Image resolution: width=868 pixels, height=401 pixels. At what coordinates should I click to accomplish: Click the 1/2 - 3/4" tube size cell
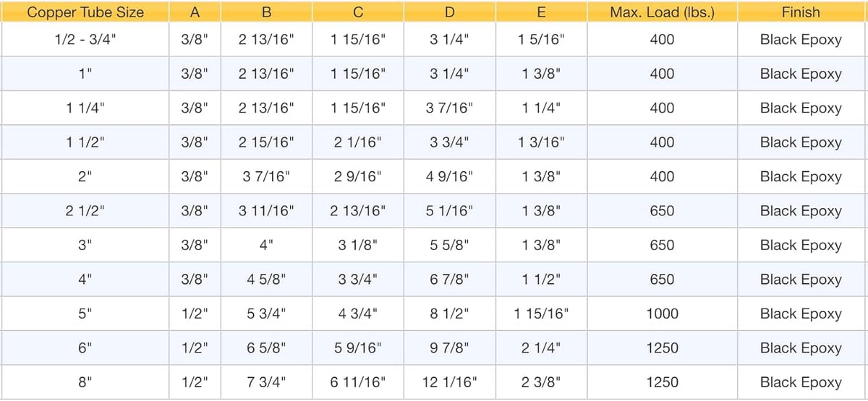tap(85, 39)
